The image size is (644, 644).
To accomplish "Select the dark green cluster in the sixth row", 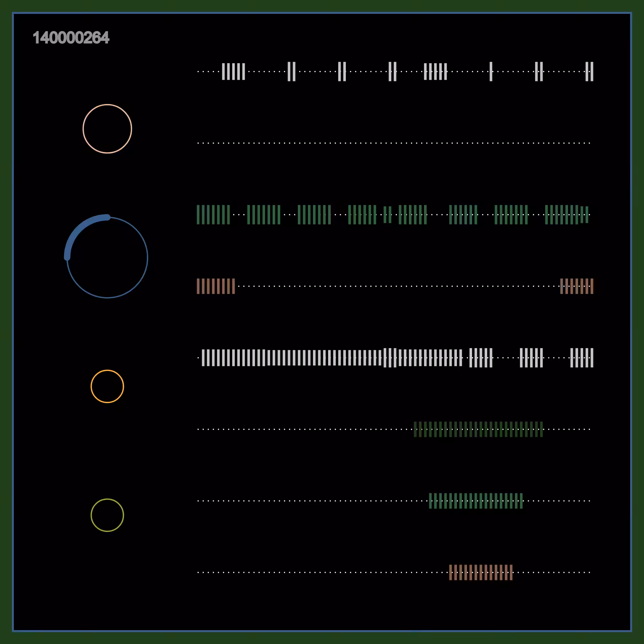I will pos(478,429).
